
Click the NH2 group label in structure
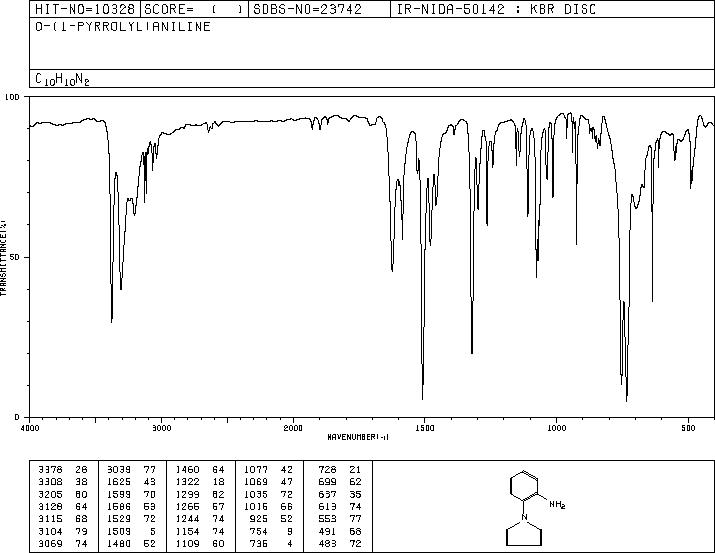(x=557, y=505)
